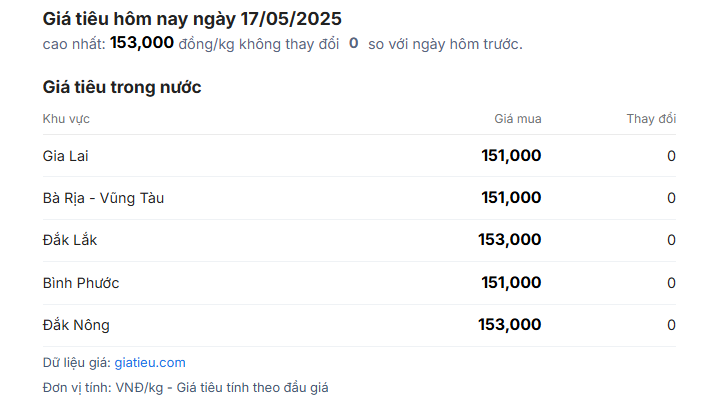This screenshot has width=719, height=413.
Task: Click the blue change value 0 in the summary
Action: 354,43
